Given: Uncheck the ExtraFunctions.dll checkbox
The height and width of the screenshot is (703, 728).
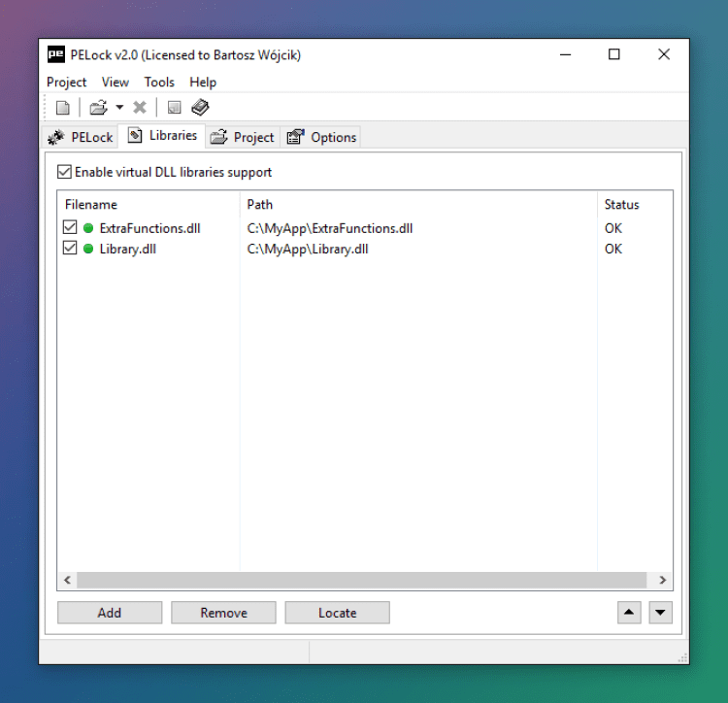Looking at the screenshot, I should [70, 227].
